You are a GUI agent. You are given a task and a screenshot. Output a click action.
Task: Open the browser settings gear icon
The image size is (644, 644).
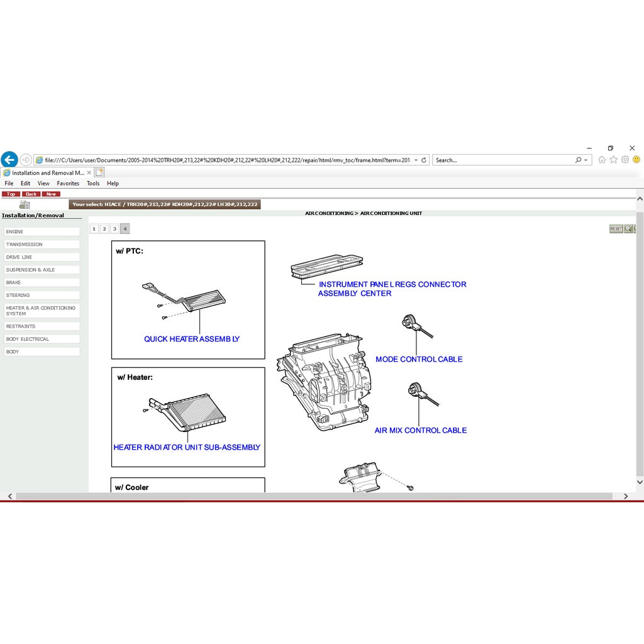click(x=625, y=160)
